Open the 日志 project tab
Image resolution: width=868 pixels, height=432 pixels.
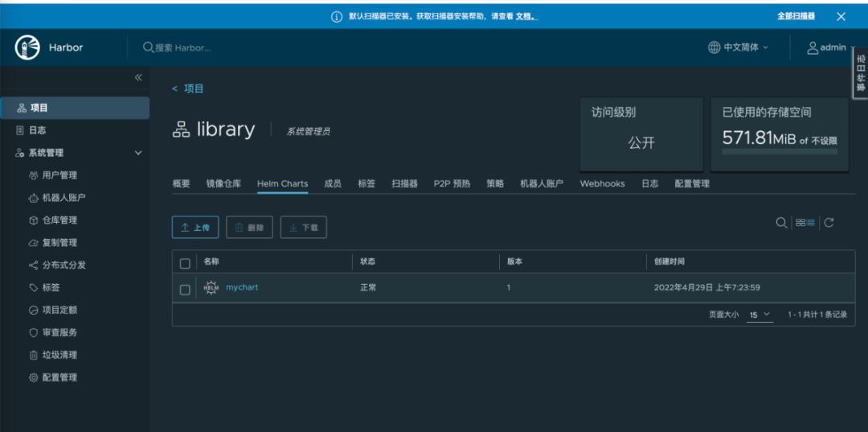point(650,184)
